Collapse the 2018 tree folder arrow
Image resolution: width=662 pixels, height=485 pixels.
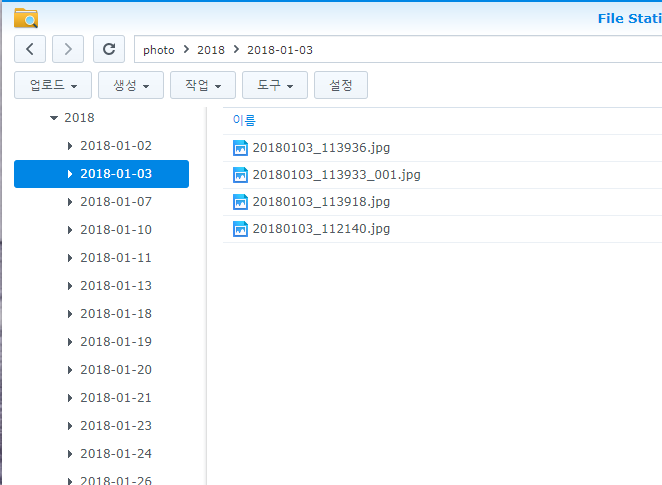click(54, 118)
